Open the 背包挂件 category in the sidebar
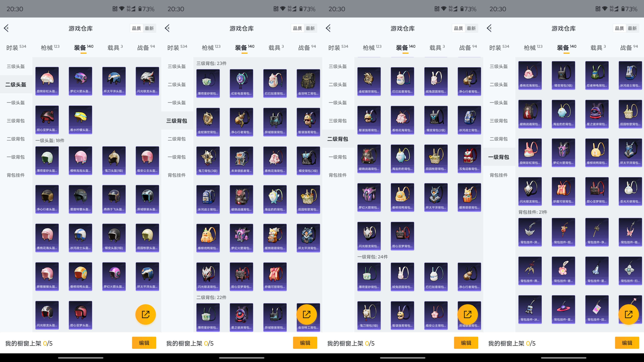The width and height of the screenshot is (644, 362). pyautogui.click(x=16, y=175)
